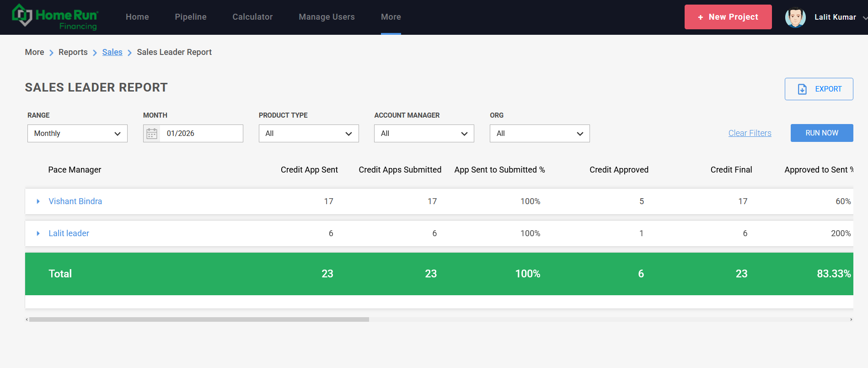868x368 pixels.
Task: Open the user menu chevron beside Lalit Kumar
Action: (x=864, y=18)
